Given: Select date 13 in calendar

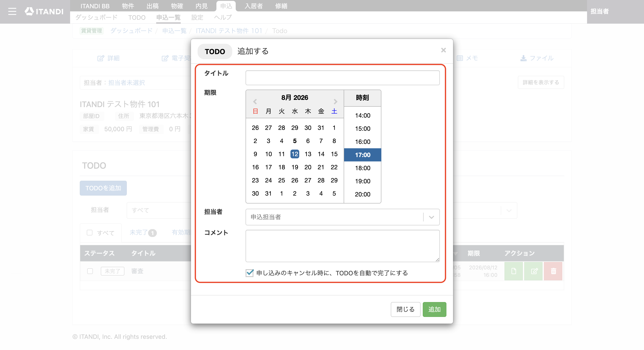Looking at the screenshot, I should (308, 154).
